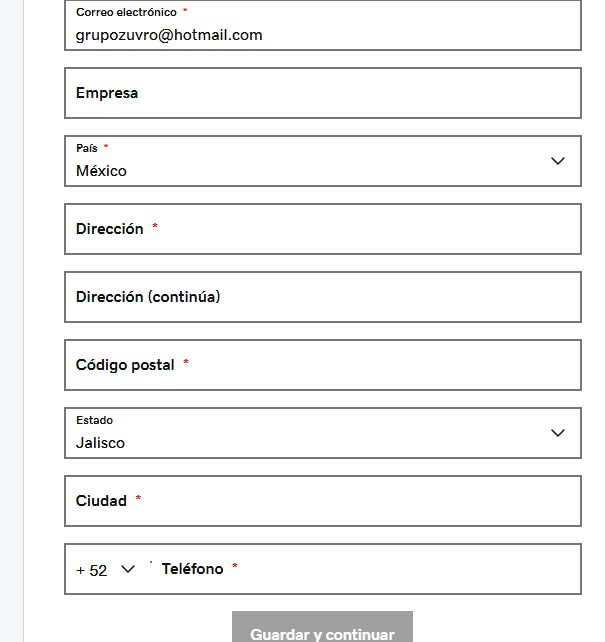Viewport: 605px width, 642px height.
Task: Open the +52 phone country code selector
Action: coord(106,570)
